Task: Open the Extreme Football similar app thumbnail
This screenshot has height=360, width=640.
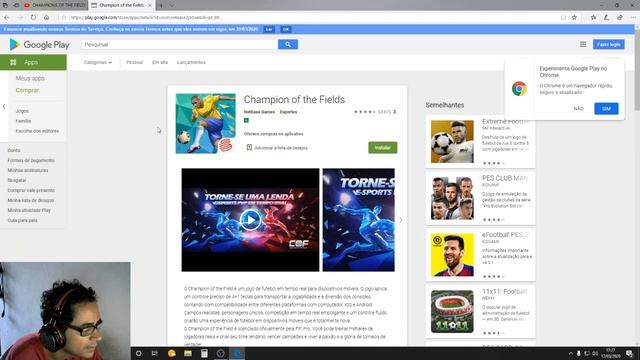Action: 452,142
